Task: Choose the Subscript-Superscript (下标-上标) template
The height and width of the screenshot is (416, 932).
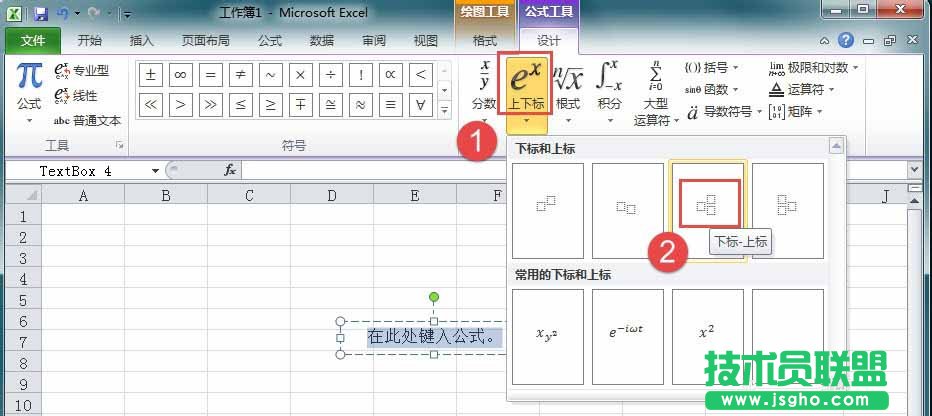Action: [x=708, y=211]
